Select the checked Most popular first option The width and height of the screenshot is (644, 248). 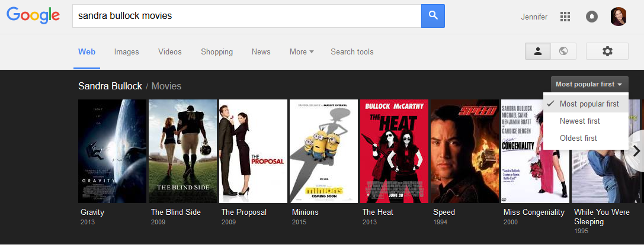(x=589, y=104)
